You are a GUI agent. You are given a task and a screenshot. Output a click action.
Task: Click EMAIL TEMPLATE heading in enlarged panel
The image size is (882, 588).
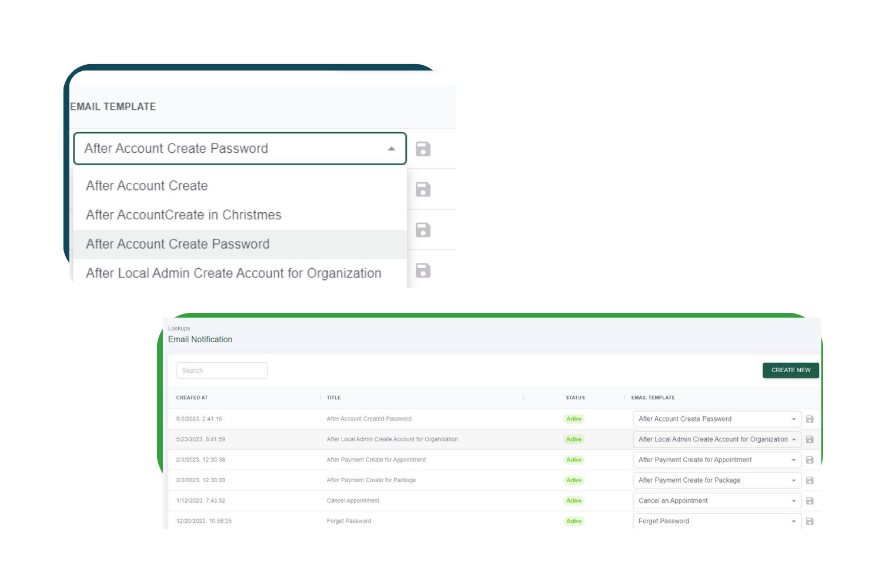pyautogui.click(x=113, y=106)
